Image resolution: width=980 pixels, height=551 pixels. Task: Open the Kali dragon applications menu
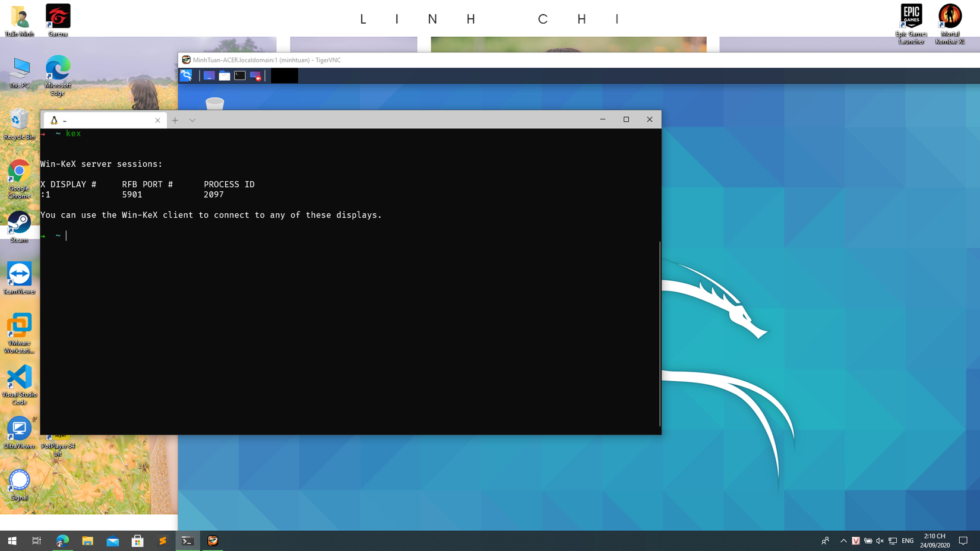click(186, 75)
